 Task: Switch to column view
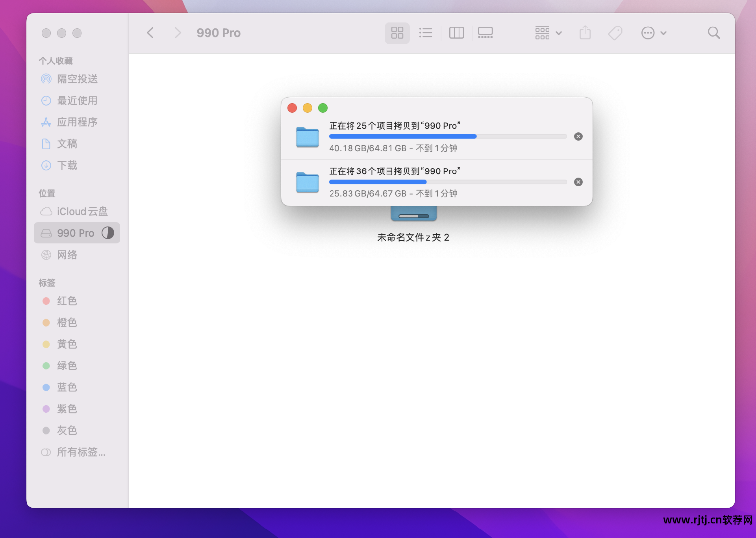(456, 33)
